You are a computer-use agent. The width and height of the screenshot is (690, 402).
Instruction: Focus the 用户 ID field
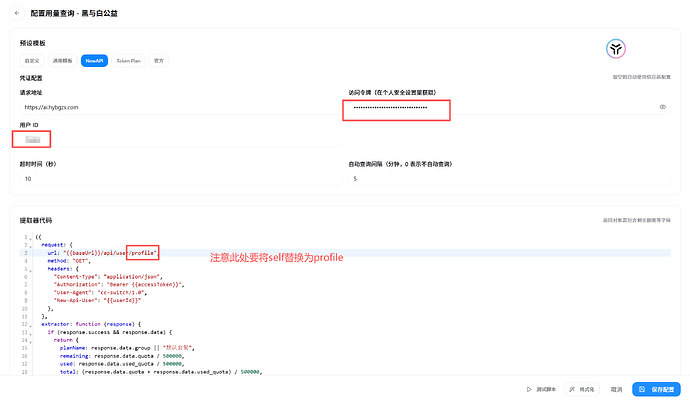pyautogui.click(x=181, y=140)
